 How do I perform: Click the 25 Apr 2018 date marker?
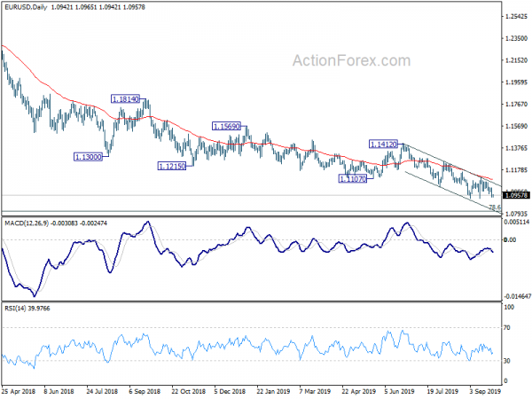pyautogui.click(x=19, y=391)
